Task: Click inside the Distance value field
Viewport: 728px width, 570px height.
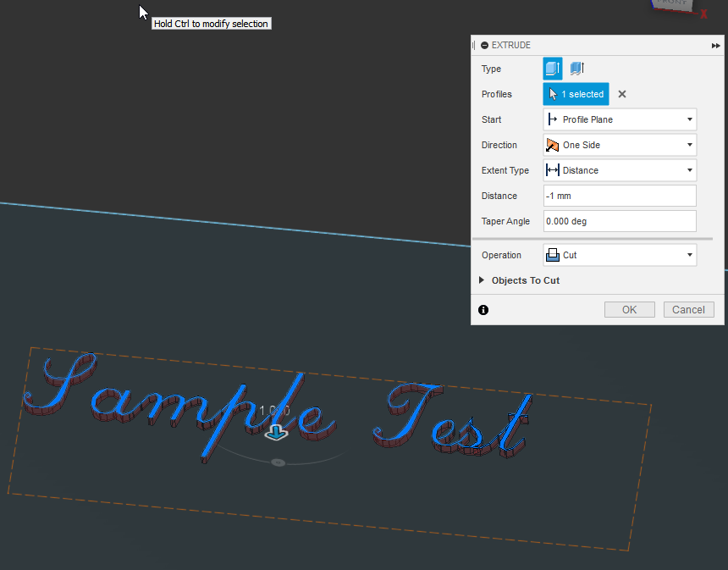Action: 619,196
